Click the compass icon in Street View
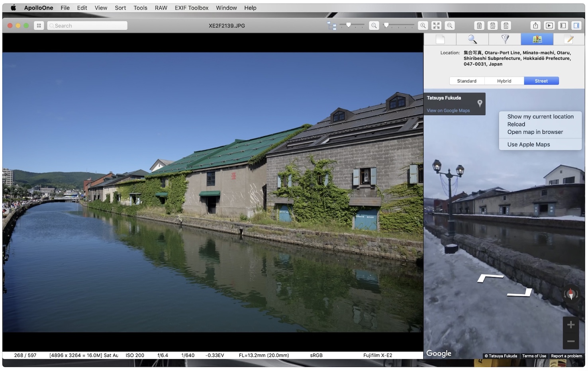 coord(571,294)
